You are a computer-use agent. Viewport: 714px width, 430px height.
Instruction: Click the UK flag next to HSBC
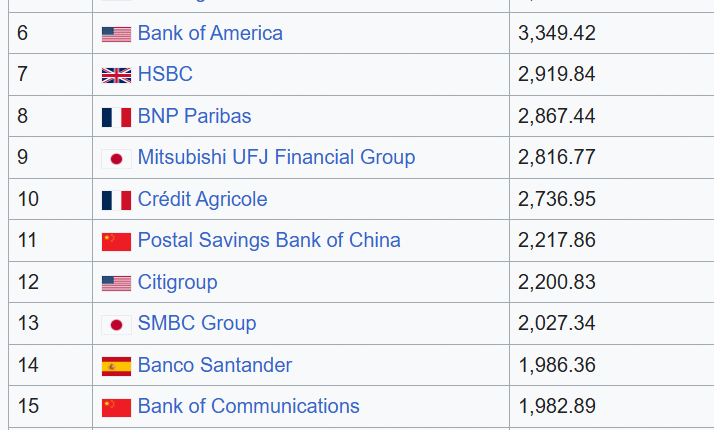click(x=116, y=75)
